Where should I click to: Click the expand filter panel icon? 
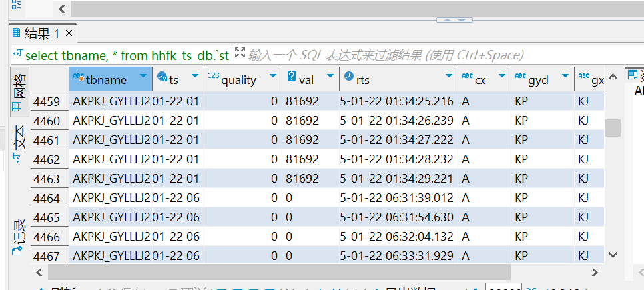coord(240,54)
